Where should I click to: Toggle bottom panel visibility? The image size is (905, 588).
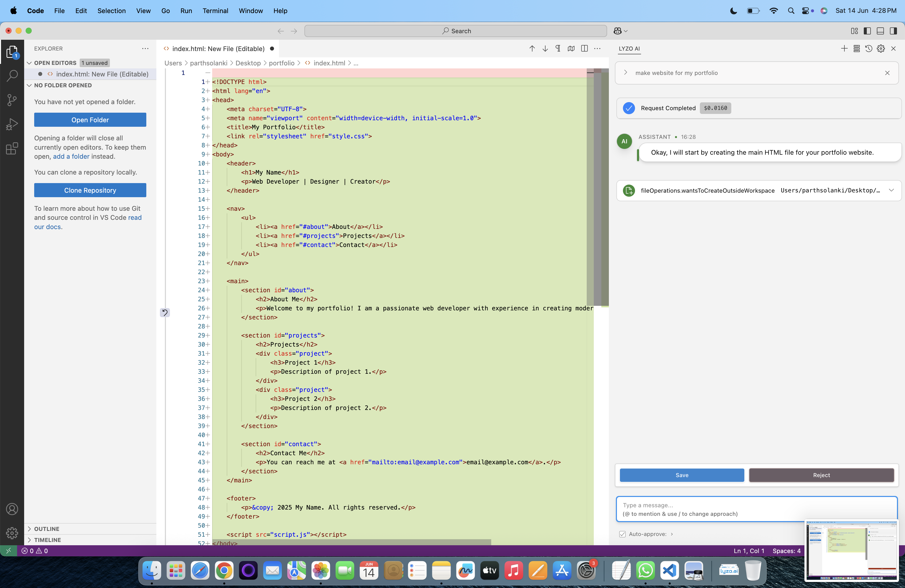tap(880, 31)
